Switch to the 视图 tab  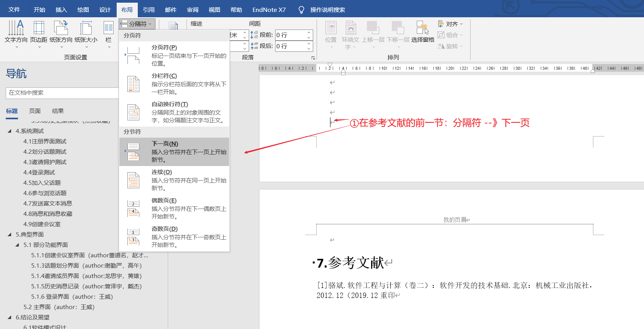pyautogui.click(x=215, y=10)
